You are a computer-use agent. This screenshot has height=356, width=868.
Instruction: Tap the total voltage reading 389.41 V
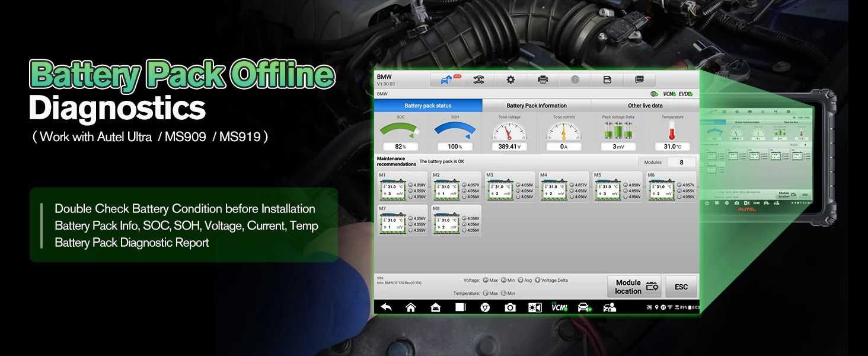point(509,147)
